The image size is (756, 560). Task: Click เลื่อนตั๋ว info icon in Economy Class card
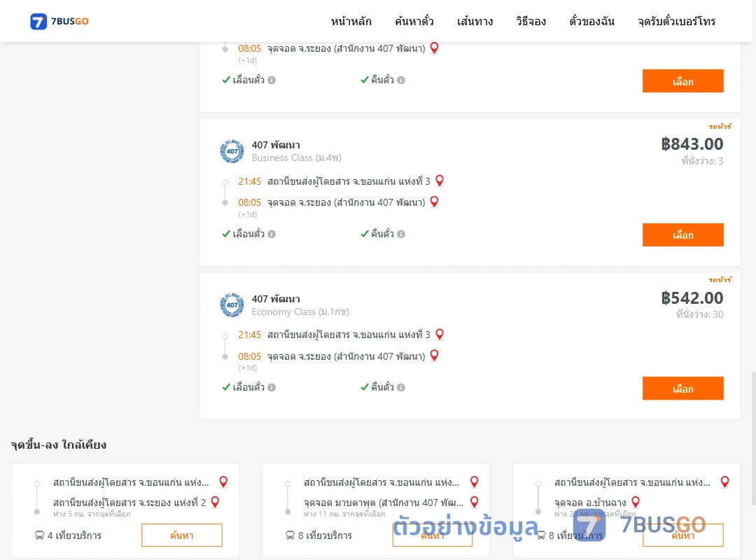[x=272, y=387]
